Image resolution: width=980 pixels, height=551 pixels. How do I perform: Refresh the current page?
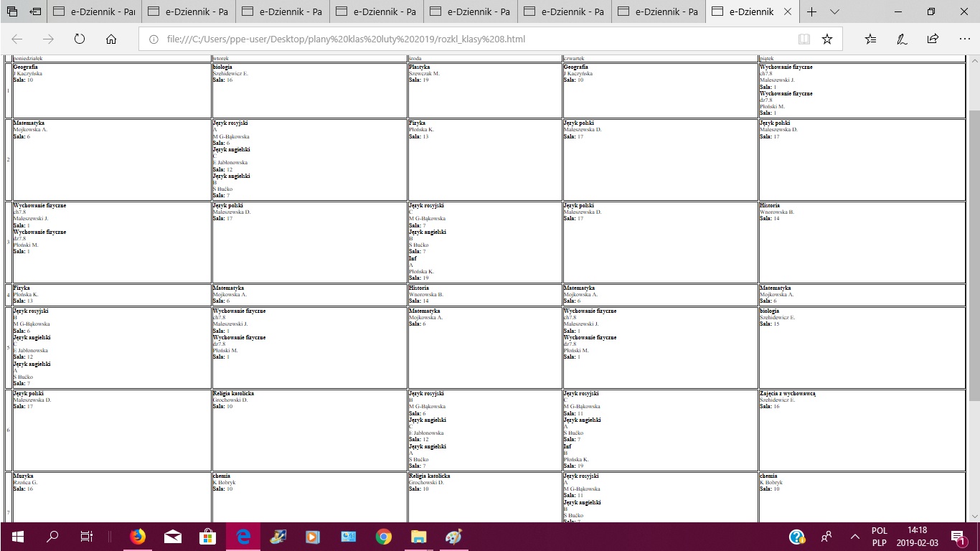(80, 39)
